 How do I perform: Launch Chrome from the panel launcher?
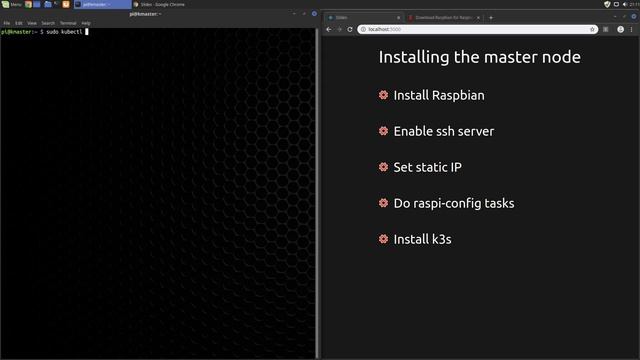point(28,4)
